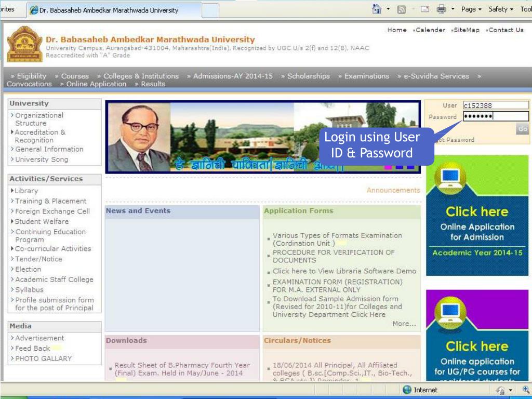
Task: Open Libraria Software Demo link
Action: coord(344,271)
